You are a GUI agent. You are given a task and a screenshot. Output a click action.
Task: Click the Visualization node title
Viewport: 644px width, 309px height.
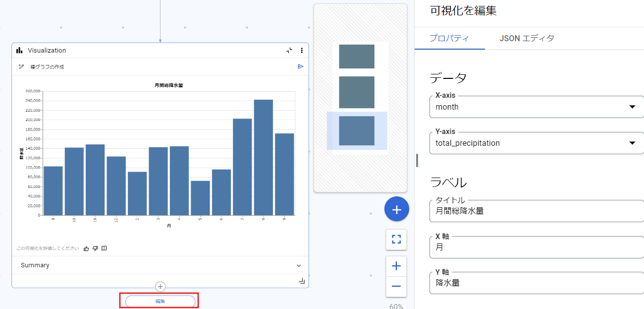coord(47,50)
